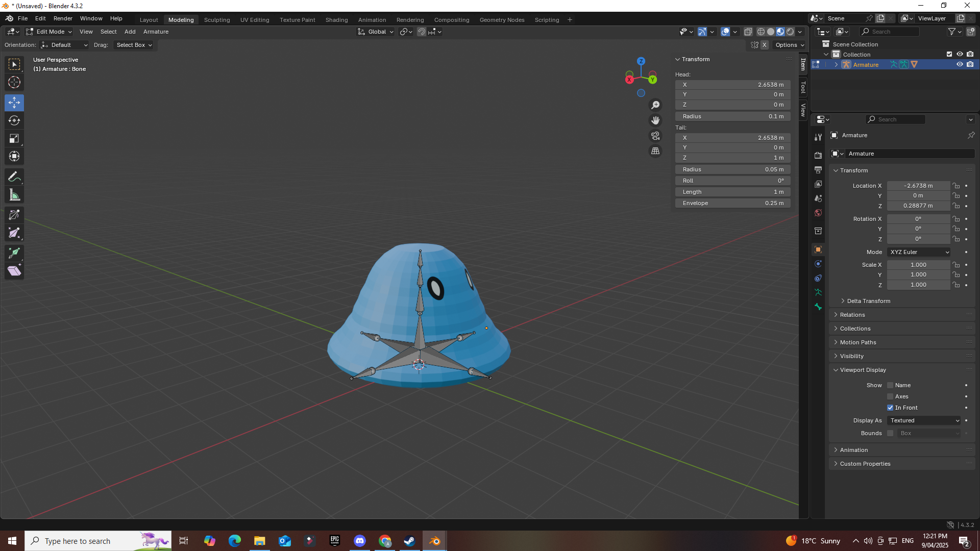
Task: Click the Envelope value field
Action: tap(733, 203)
